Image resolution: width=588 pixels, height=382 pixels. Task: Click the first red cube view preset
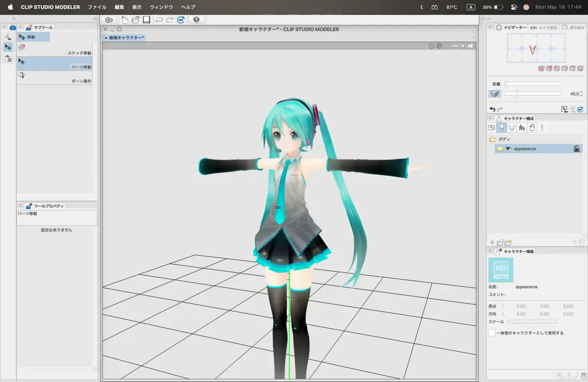tap(541, 69)
